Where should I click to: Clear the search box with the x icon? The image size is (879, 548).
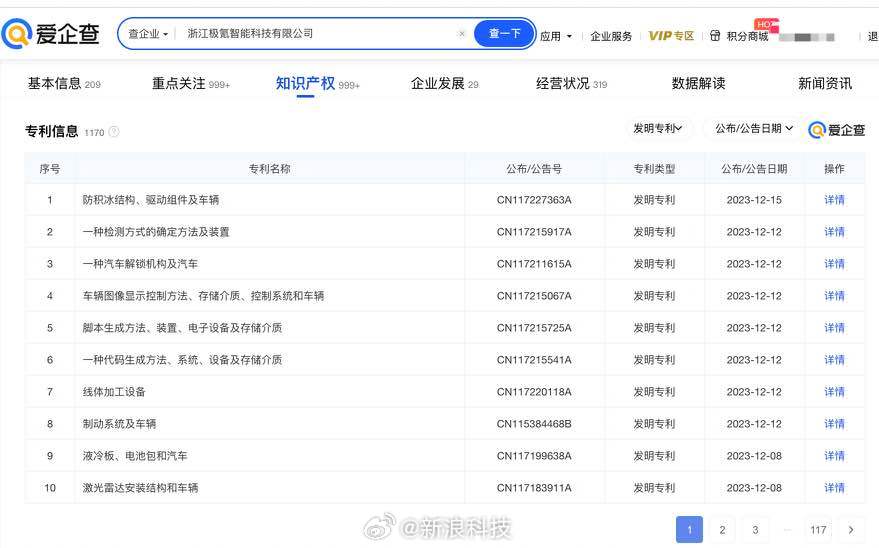click(461, 34)
